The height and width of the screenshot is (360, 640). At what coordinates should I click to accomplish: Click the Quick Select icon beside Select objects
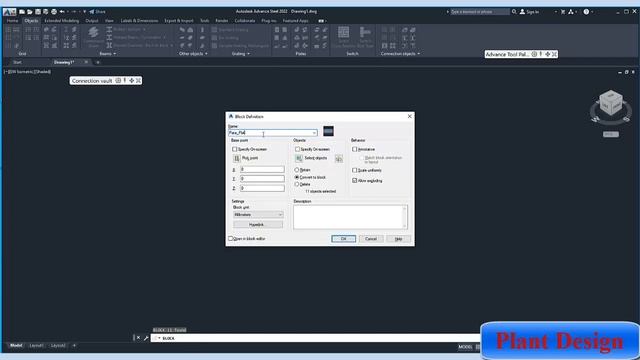coord(339,158)
